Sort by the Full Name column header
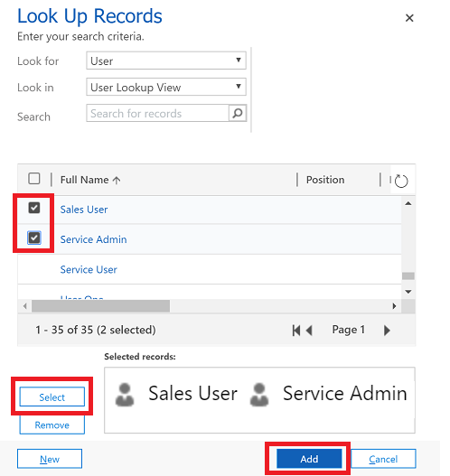This screenshot has height=476, width=450. [84, 180]
